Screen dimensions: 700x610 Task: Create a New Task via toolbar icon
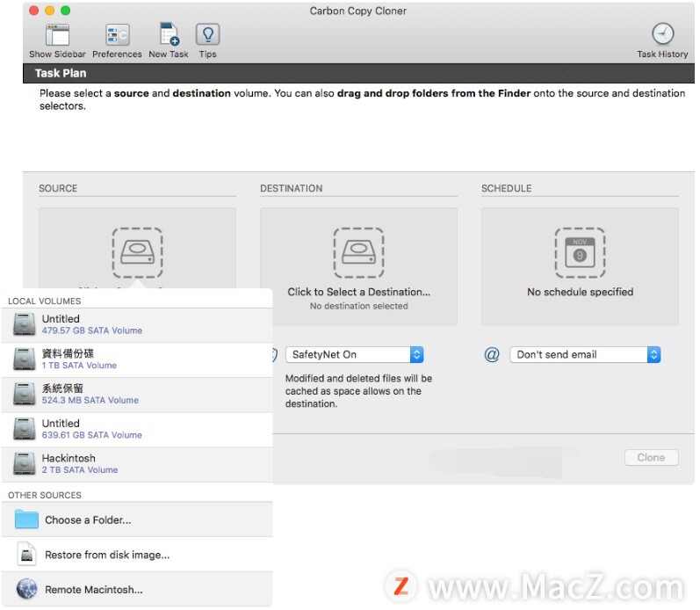click(x=169, y=34)
